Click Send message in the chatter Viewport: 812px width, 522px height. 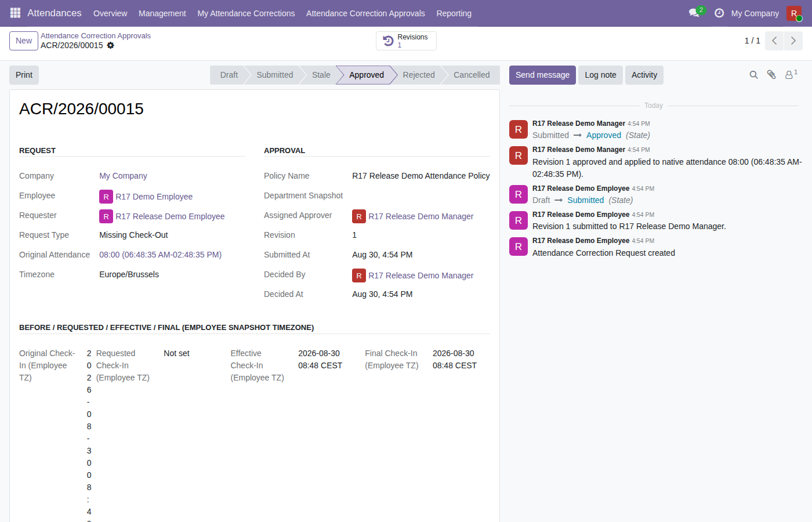pyautogui.click(x=542, y=75)
